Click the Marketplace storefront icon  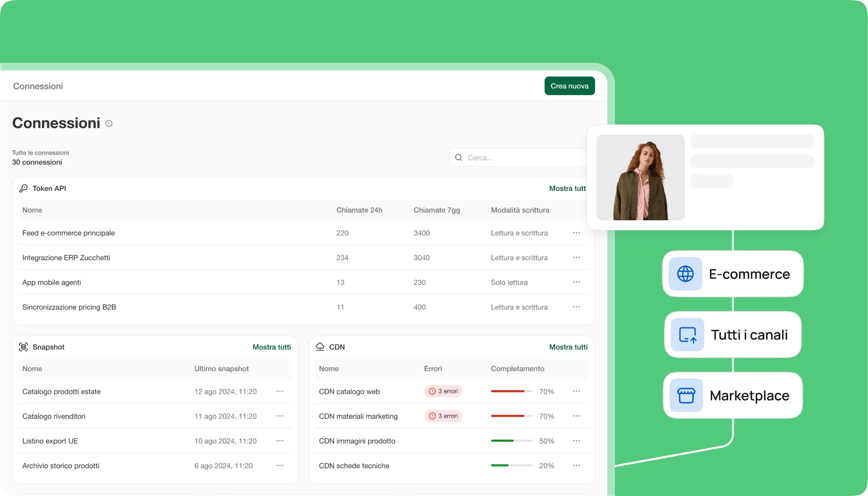[x=686, y=396]
